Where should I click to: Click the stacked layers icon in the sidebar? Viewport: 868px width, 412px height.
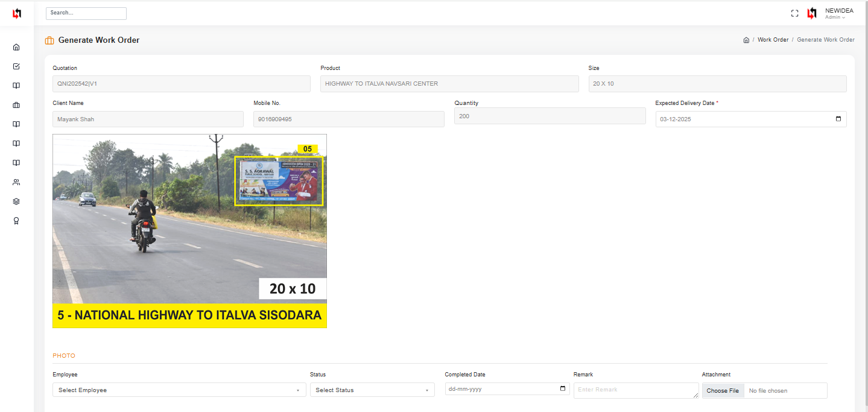pyautogui.click(x=16, y=201)
